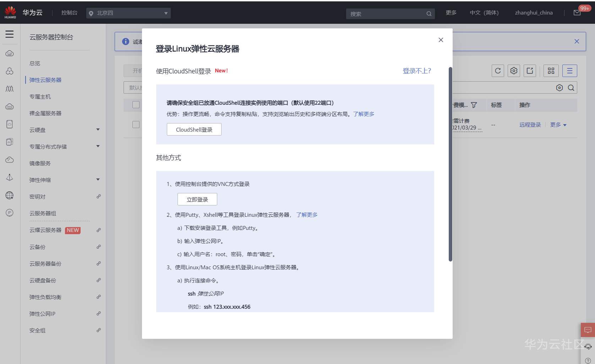Open the 中文 (简体) language selector
Viewport: 595px width, 364px height.
point(484,13)
